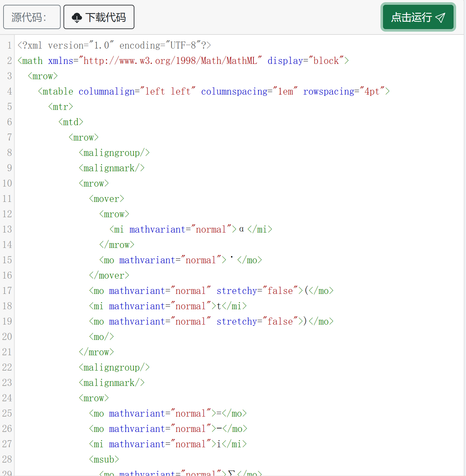
Task: Click the msub tag on line 28
Action: pos(103,459)
